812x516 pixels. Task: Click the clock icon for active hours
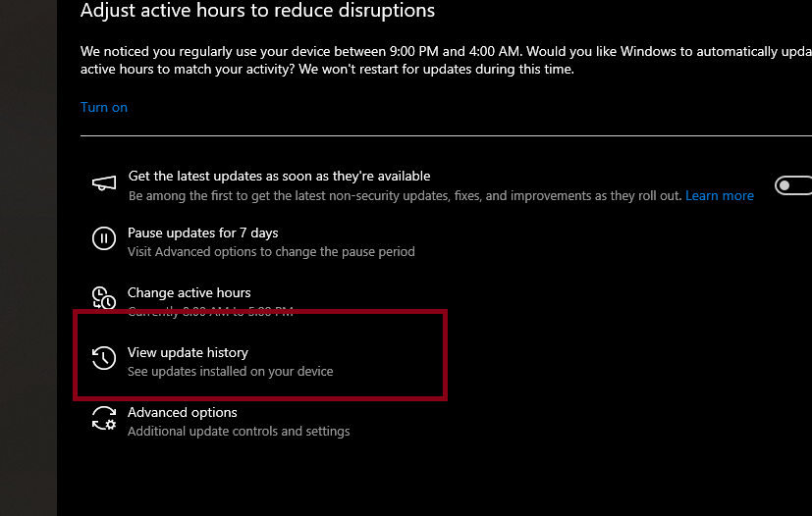click(x=103, y=297)
